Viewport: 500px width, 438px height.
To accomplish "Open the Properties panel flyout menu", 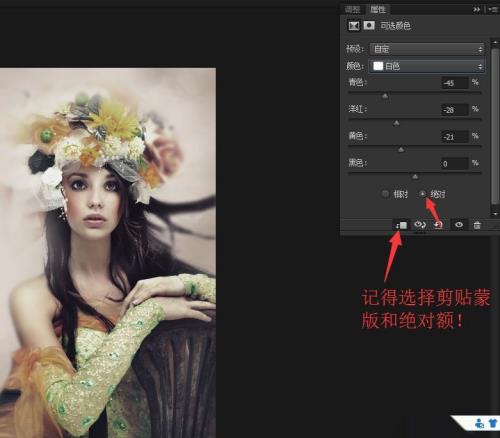I will coord(493,10).
